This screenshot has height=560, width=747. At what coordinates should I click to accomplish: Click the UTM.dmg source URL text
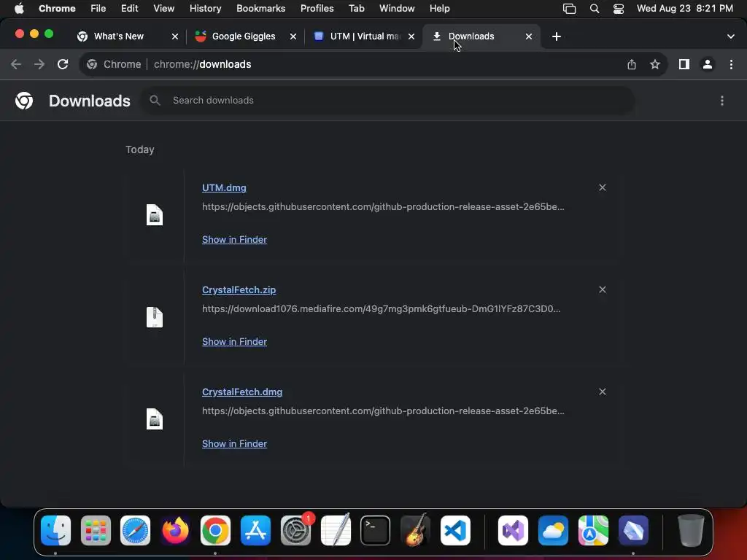pyautogui.click(x=383, y=206)
